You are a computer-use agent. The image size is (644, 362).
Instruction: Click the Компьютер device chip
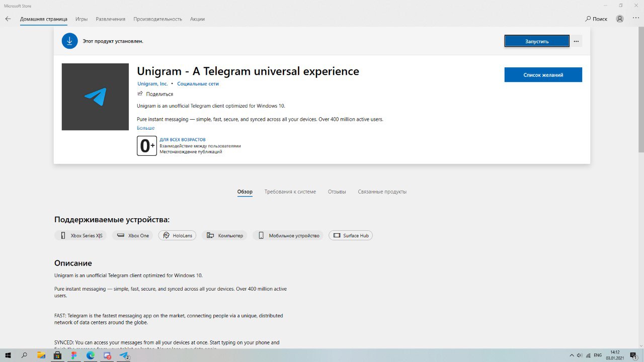tap(224, 235)
